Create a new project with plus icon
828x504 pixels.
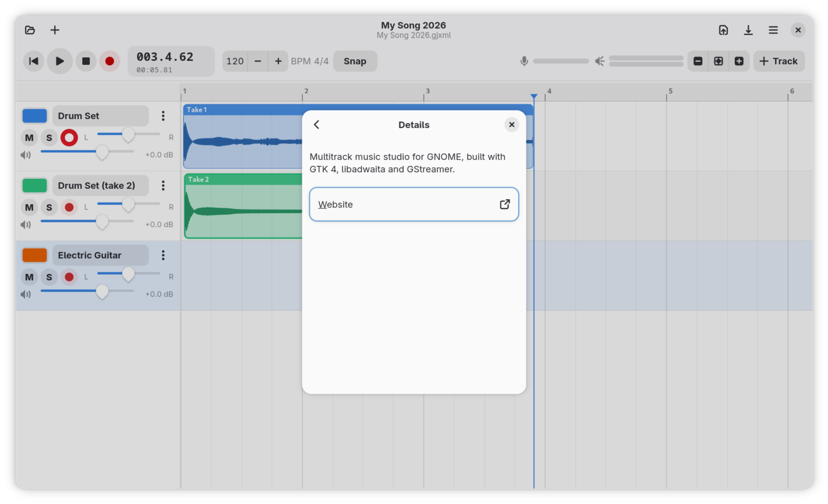(55, 30)
